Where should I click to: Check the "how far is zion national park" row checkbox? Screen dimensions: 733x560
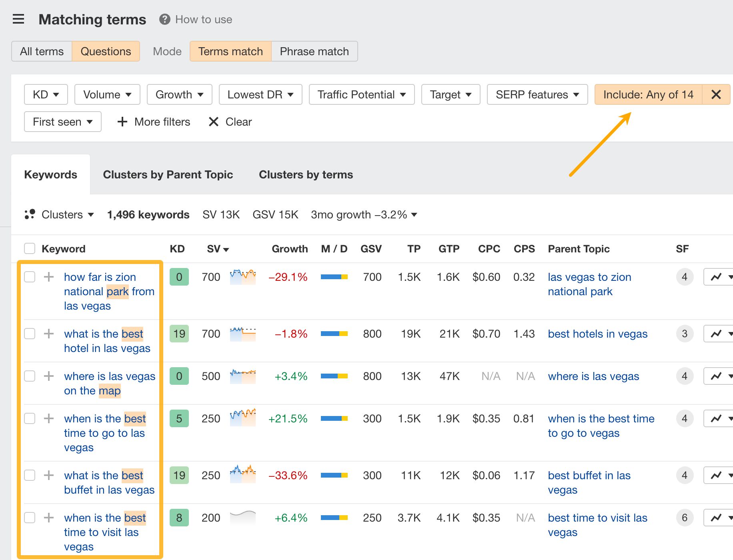tap(29, 276)
